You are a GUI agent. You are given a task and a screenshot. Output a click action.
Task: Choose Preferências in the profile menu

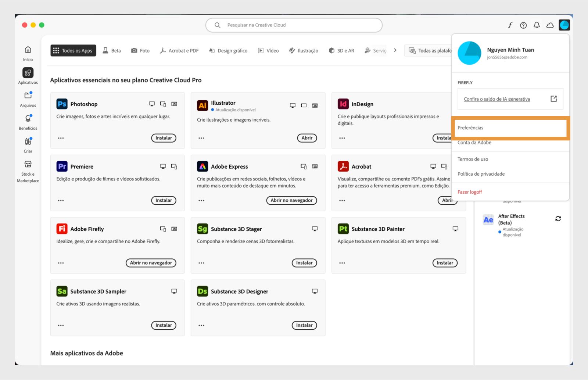pos(510,128)
